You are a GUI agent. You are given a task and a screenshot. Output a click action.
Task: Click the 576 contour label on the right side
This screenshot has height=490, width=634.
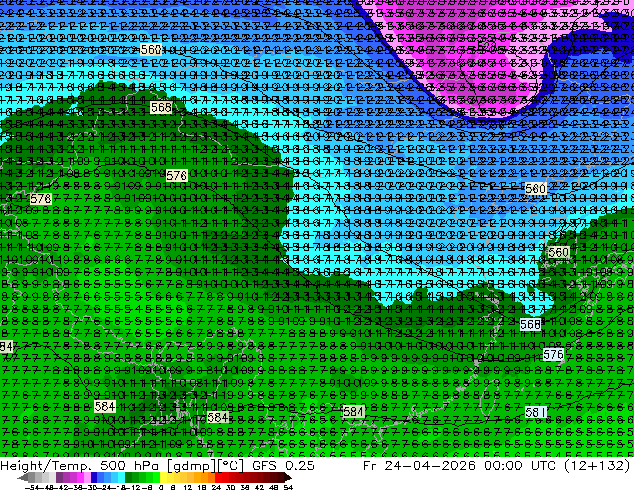coord(553,355)
